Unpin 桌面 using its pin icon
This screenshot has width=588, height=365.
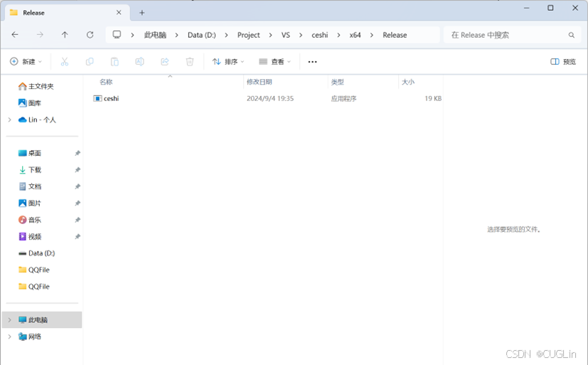77,153
